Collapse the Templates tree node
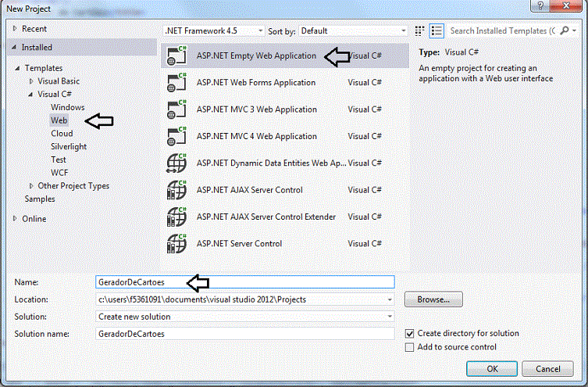Viewport: 588px width, 387px height. [x=17, y=68]
